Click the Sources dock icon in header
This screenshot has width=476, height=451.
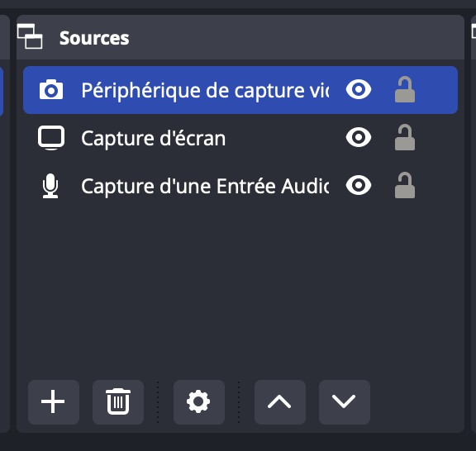[30, 36]
